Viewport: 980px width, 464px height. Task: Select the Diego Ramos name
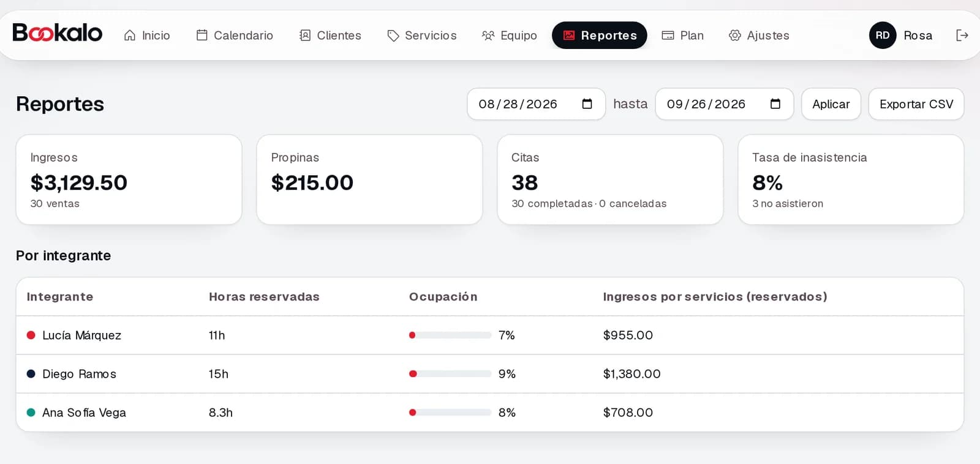(79, 374)
